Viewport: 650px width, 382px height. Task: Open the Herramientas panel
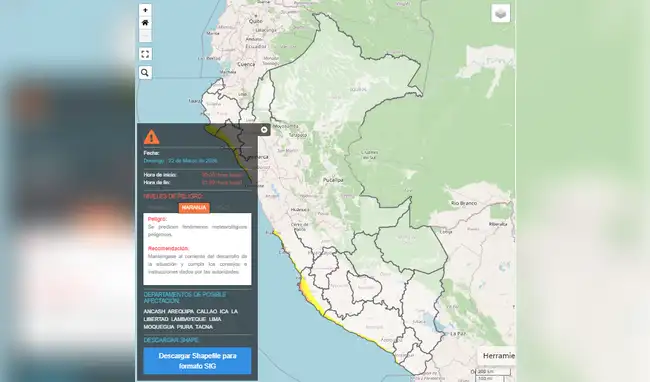coord(497,356)
